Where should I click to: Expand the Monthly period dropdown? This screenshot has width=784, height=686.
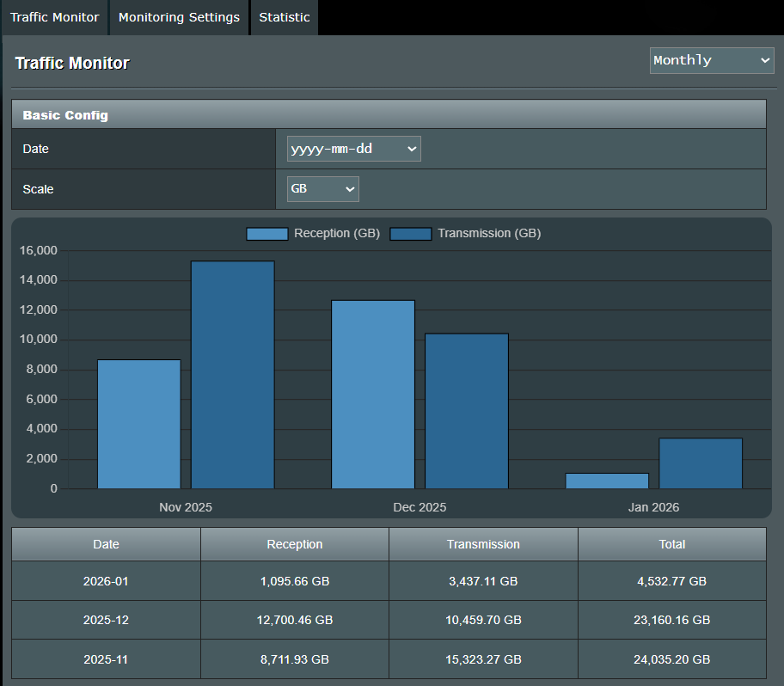click(x=712, y=60)
